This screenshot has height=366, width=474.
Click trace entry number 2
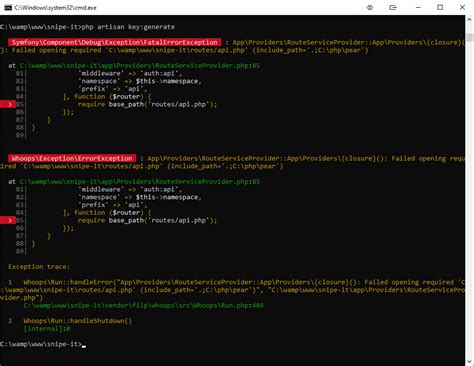pyautogui.click(x=10, y=321)
